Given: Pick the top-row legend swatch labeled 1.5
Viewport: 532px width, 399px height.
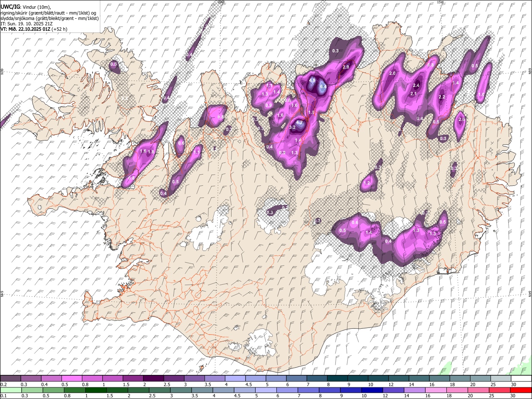Looking at the screenshot, I should pyautogui.click(x=133, y=378).
